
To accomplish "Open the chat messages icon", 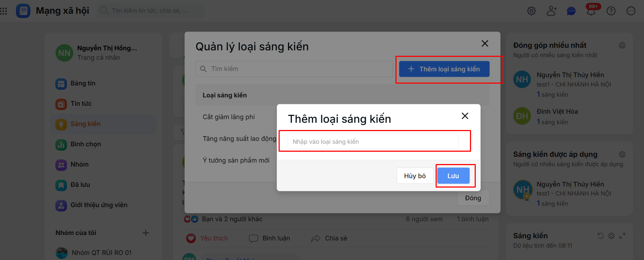I will click(x=571, y=11).
